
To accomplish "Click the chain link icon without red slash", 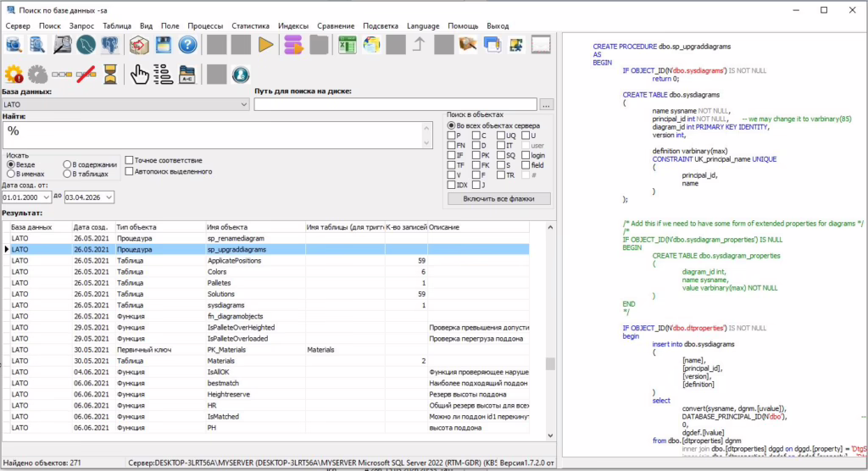I will click(61, 75).
